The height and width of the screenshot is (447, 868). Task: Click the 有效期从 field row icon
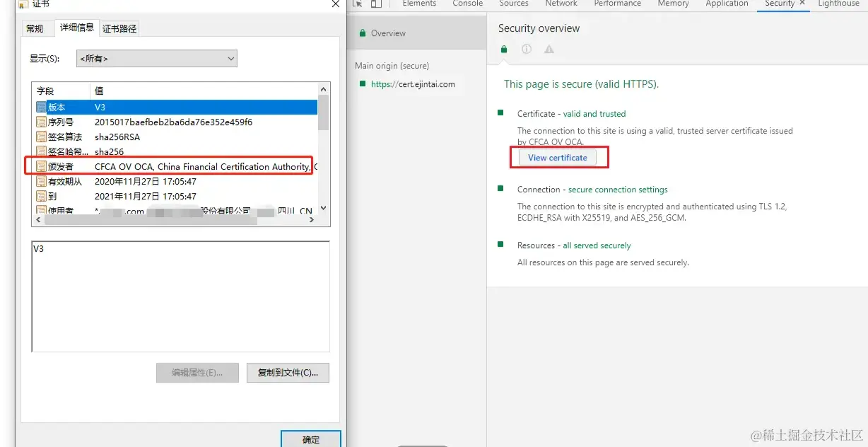(x=41, y=182)
